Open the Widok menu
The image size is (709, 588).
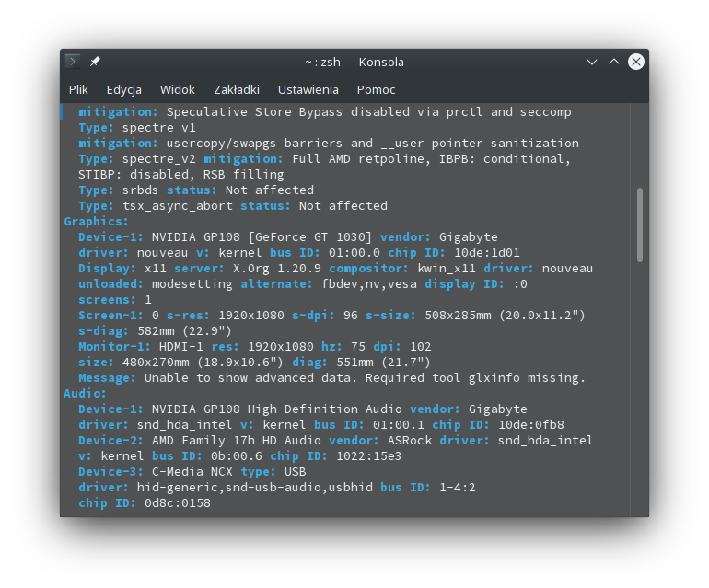coord(178,89)
